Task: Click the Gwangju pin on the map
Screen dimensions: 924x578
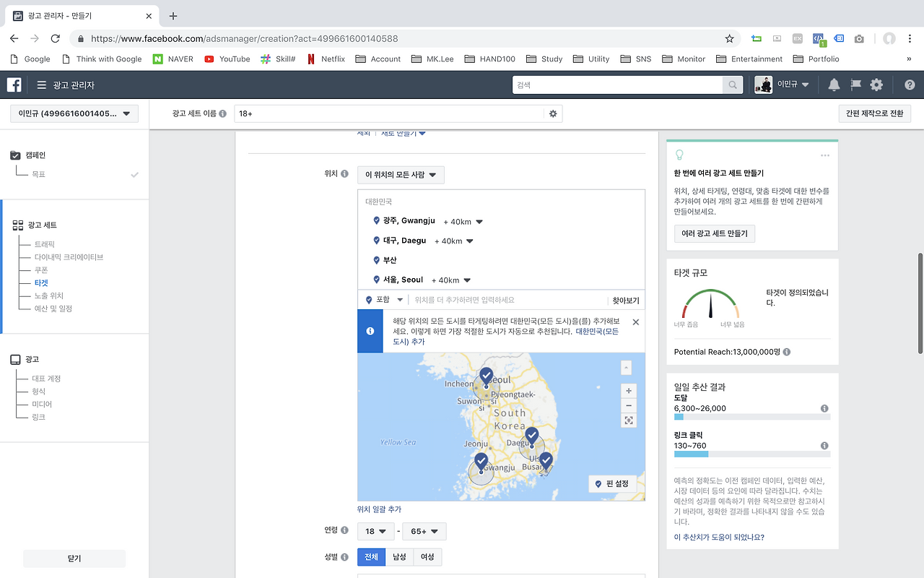Action: coord(481,462)
